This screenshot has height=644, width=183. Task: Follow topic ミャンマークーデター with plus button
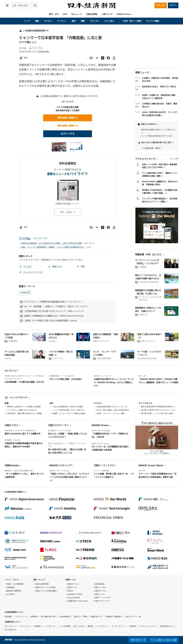21,272
